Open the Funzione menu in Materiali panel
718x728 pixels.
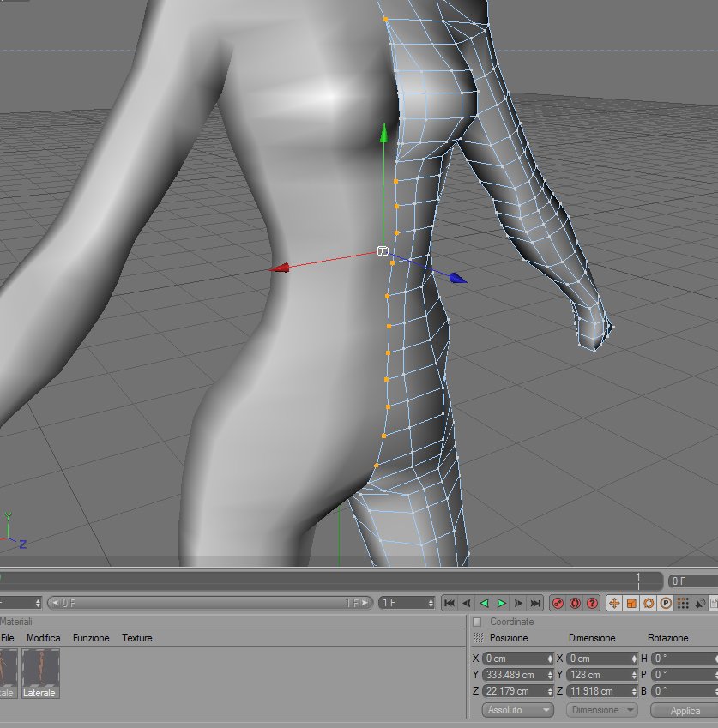tap(91, 638)
